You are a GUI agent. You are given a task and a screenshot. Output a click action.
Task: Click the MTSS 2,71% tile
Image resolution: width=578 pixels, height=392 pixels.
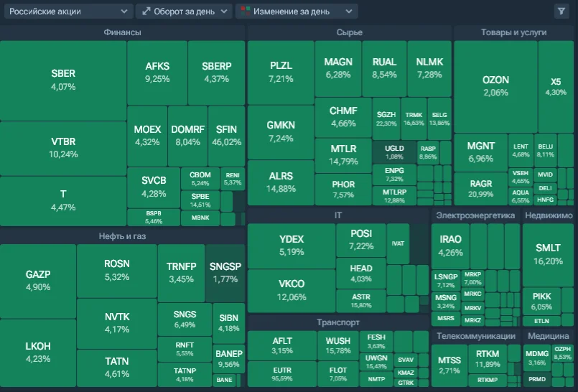coord(449,365)
